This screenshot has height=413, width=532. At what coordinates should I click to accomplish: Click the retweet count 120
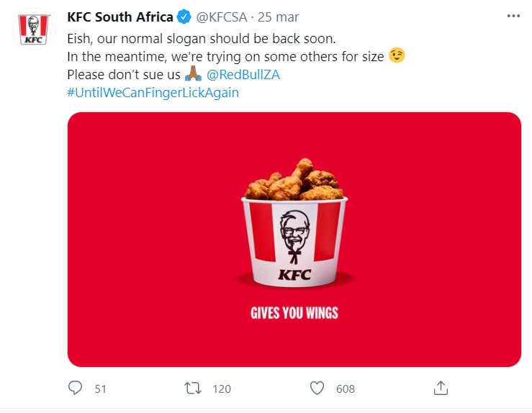tap(222, 389)
